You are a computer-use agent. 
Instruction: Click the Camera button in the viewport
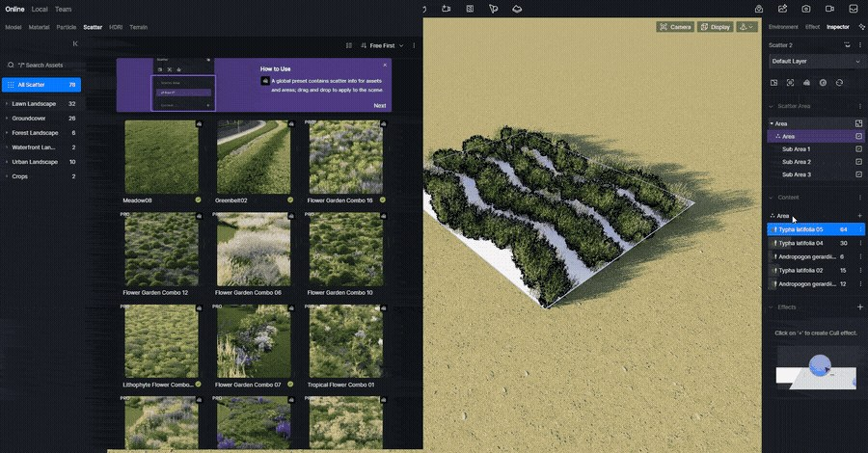coord(675,27)
